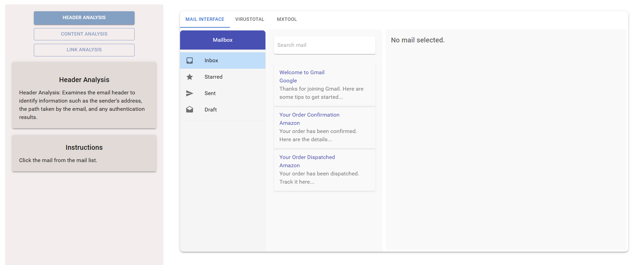Open the Your Order Dispatched email
This screenshot has height=265, width=644.
click(307, 157)
